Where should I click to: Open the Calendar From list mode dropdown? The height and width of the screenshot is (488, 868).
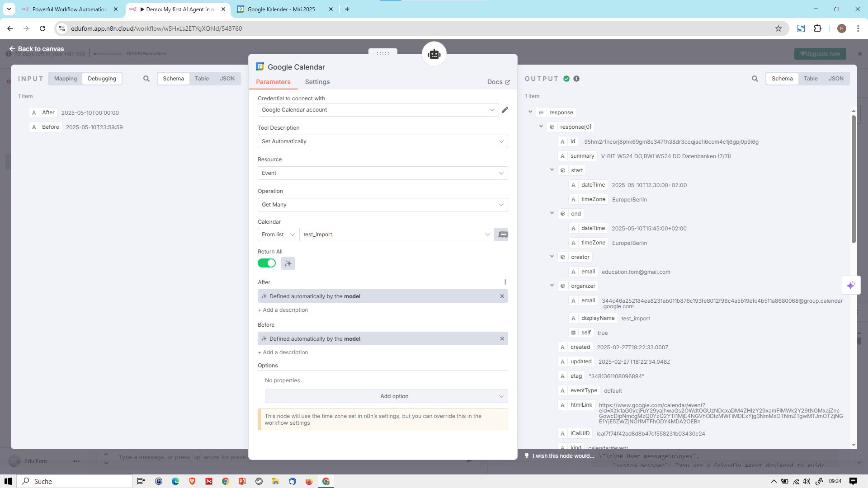coord(278,235)
